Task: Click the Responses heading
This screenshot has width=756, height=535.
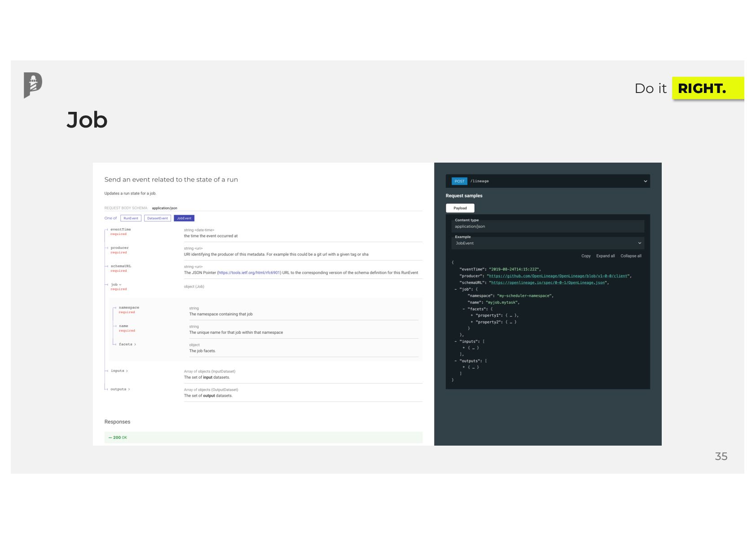Action: 117,422
